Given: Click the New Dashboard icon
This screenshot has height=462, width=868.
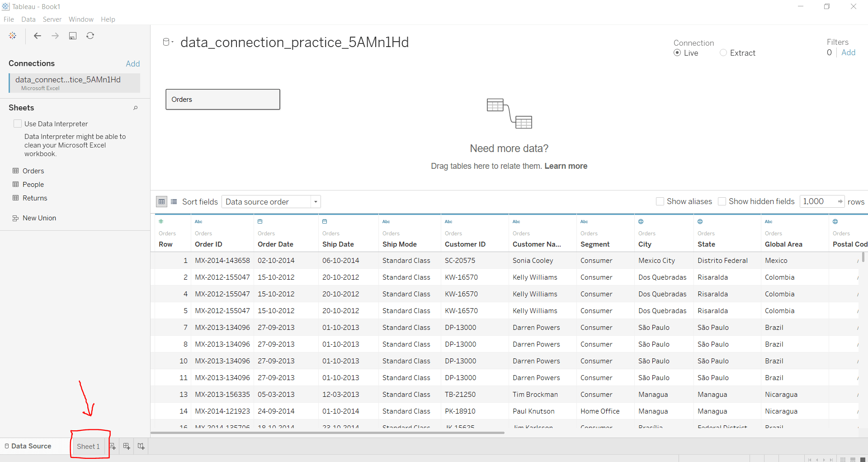Looking at the screenshot, I should 126,446.
